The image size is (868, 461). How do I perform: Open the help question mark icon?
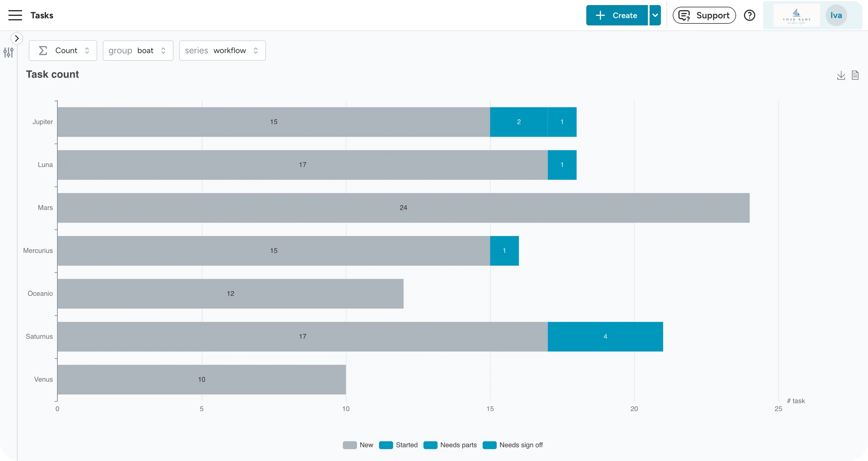pyautogui.click(x=749, y=16)
